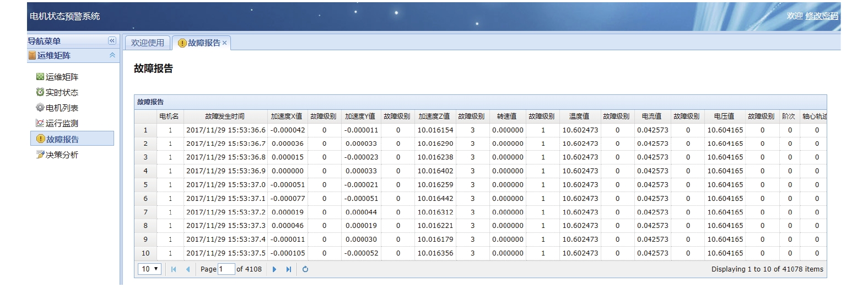Select row with time 2017/11/29 15:53:37.5
The height and width of the screenshot is (287, 868).
tap(481, 253)
